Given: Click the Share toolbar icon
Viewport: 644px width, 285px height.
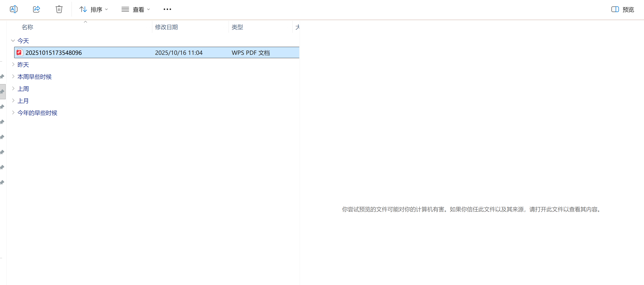Looking at the screenshot, I should (36, 9).
